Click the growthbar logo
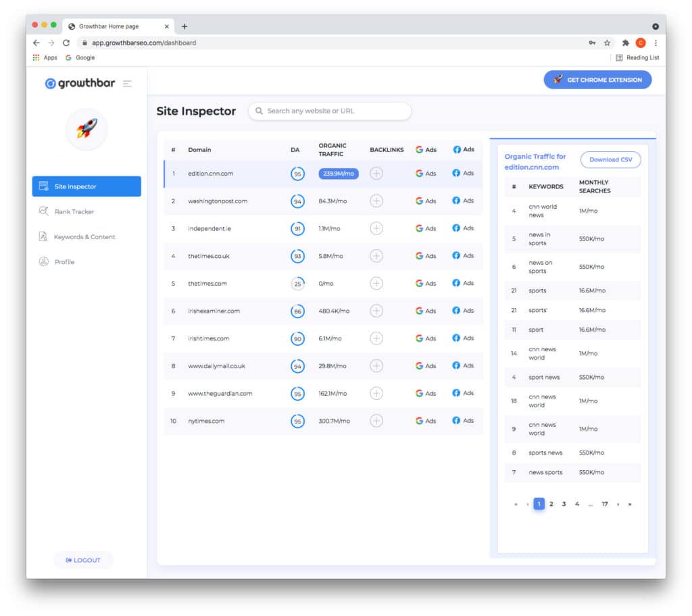This screenshot has height=616, width=692. tap(80, 83)
